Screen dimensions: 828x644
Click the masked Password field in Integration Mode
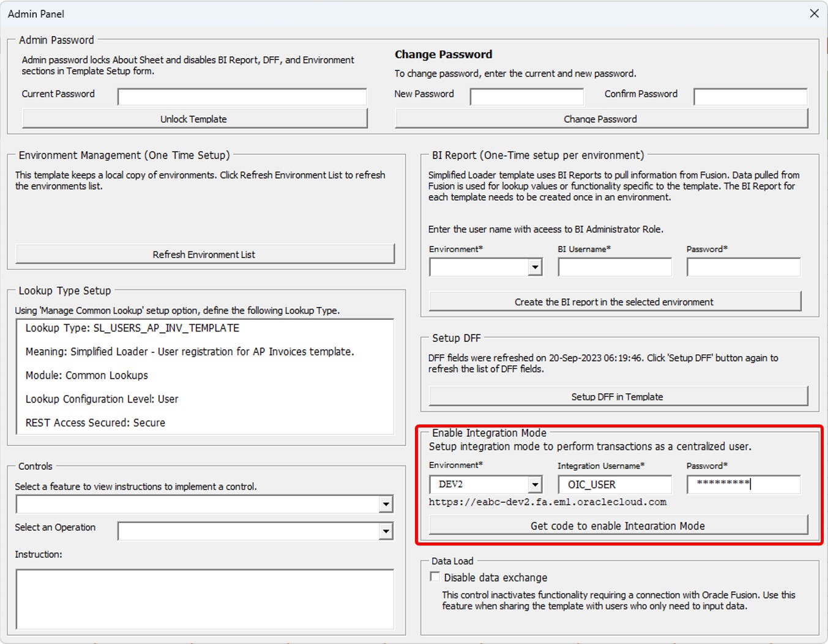pyautogui.click(x=743, y=484)
